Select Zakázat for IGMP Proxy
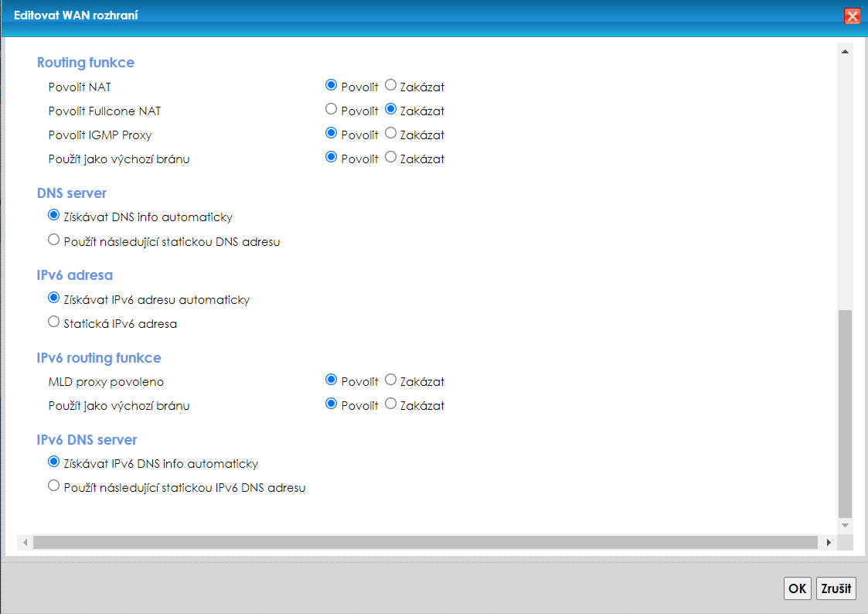 [x=390, y=134]
